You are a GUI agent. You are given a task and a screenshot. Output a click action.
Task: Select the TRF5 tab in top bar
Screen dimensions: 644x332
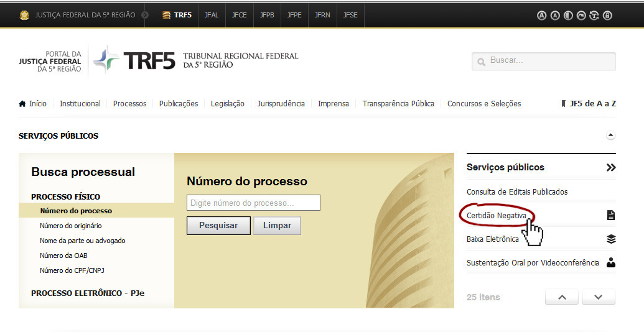coord(177,15)
